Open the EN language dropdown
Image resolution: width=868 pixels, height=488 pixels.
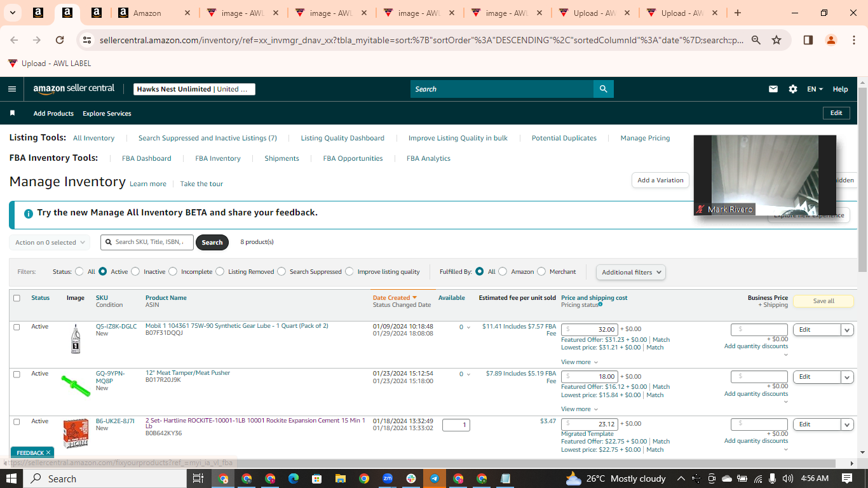815,89
